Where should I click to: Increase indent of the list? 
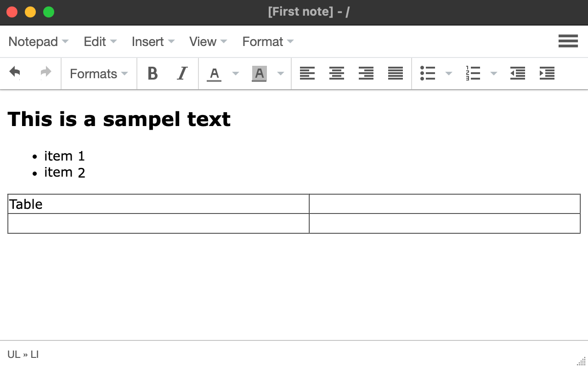(x=547, y=73)
